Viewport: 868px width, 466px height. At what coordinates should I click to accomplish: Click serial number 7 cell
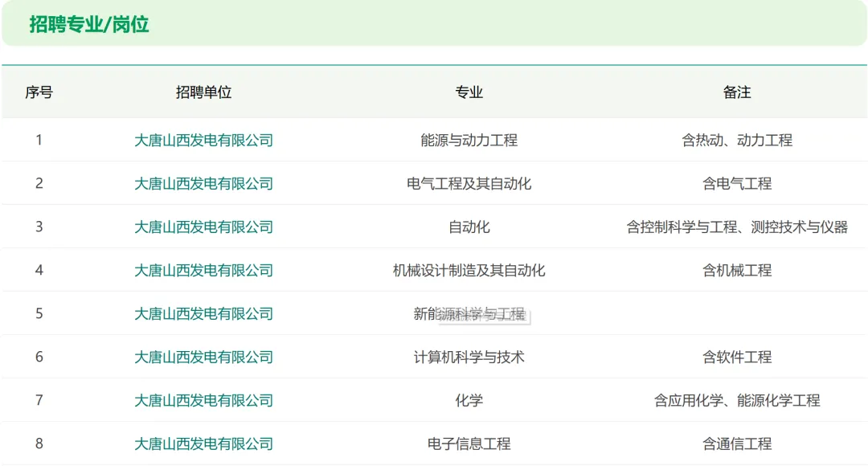39,400
